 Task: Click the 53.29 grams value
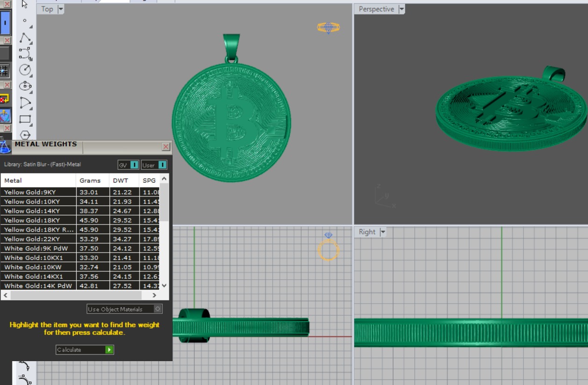click(89, 239)
